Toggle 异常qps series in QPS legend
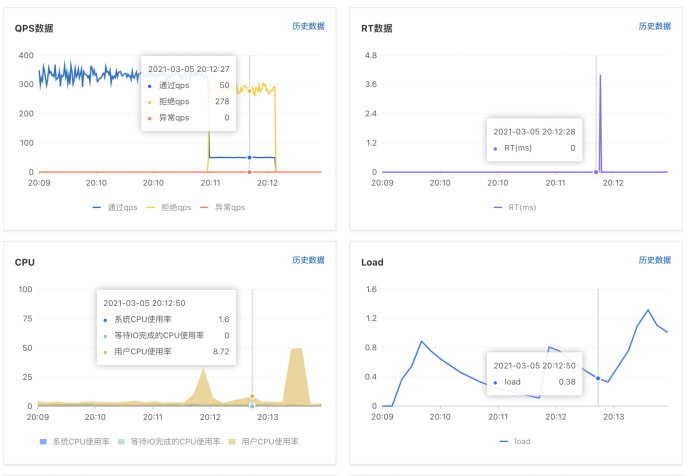This screenshot has height=476, width=694. click(x=223, y=207)
